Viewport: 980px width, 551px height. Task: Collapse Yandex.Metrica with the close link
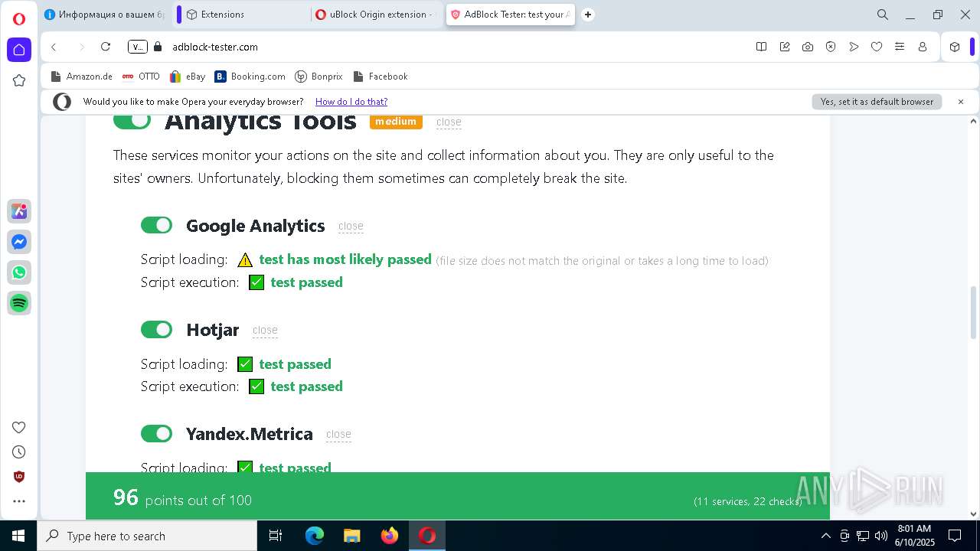coord(338,434)
